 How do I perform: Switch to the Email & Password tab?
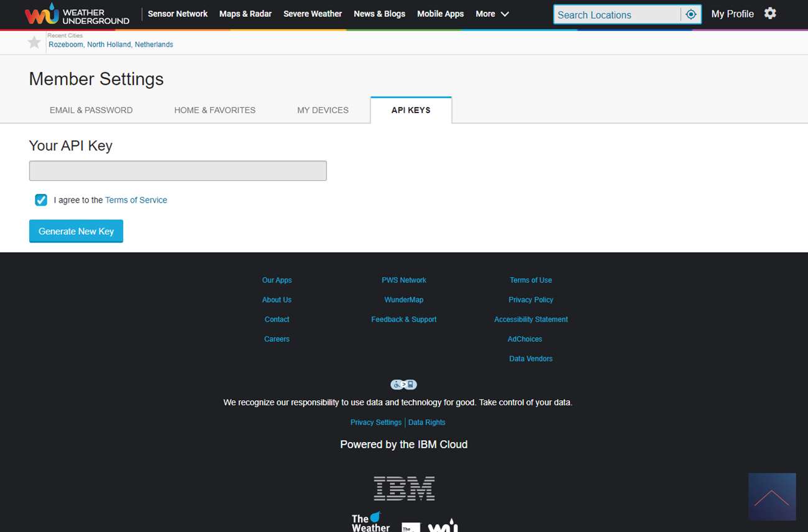(x=91, y=110)
